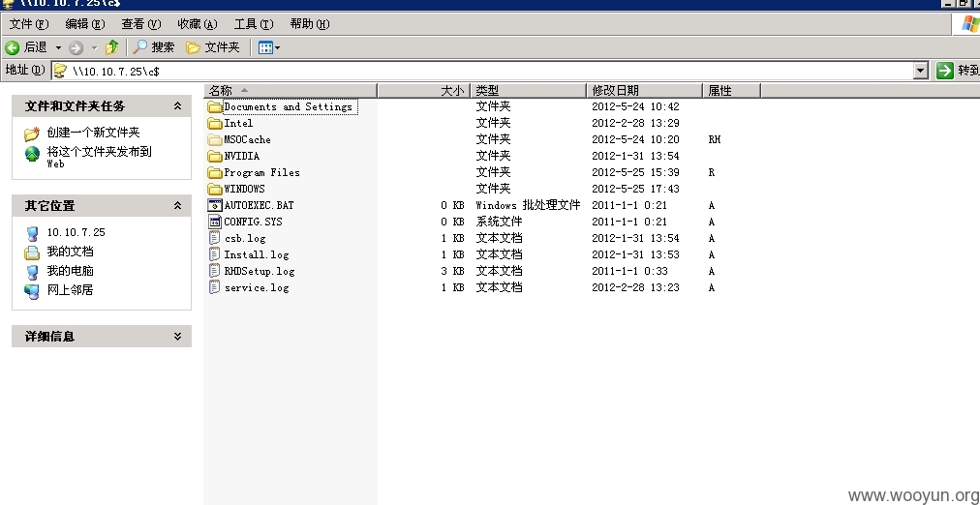Go up one folder level icon
Image resolution: width=980 pixels, height=505 pixels.
click(112, 47)
